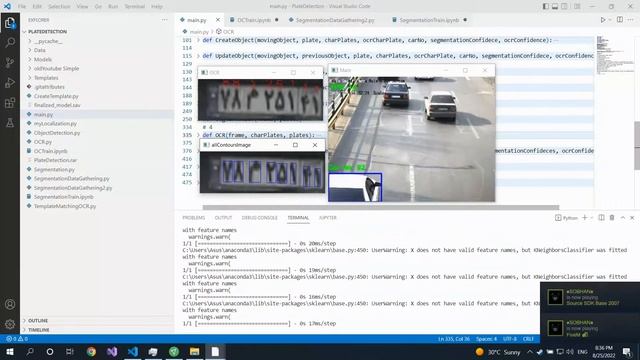Toggle secondary side bar layout icon
The image size is (640, 360).
coord(564,7)
